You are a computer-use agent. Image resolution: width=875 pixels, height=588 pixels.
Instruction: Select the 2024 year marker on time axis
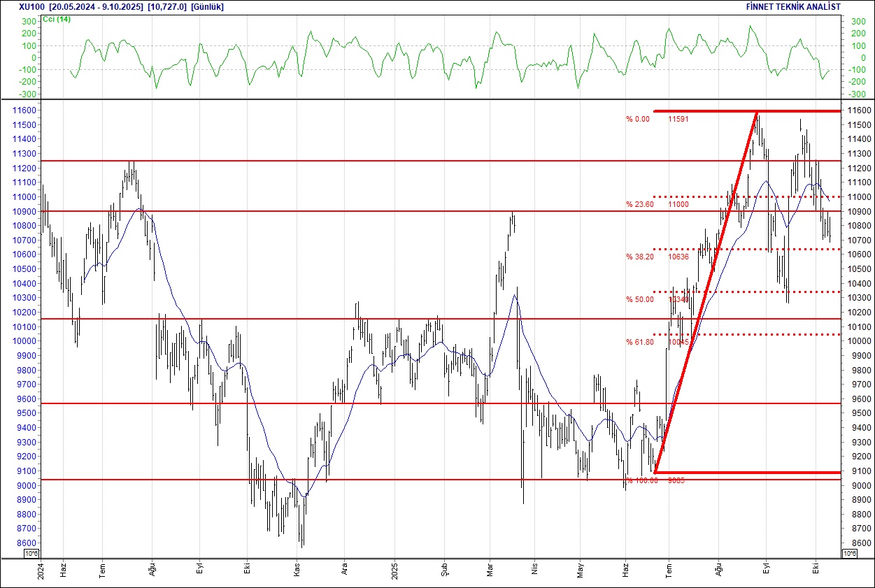coord(41,568)
